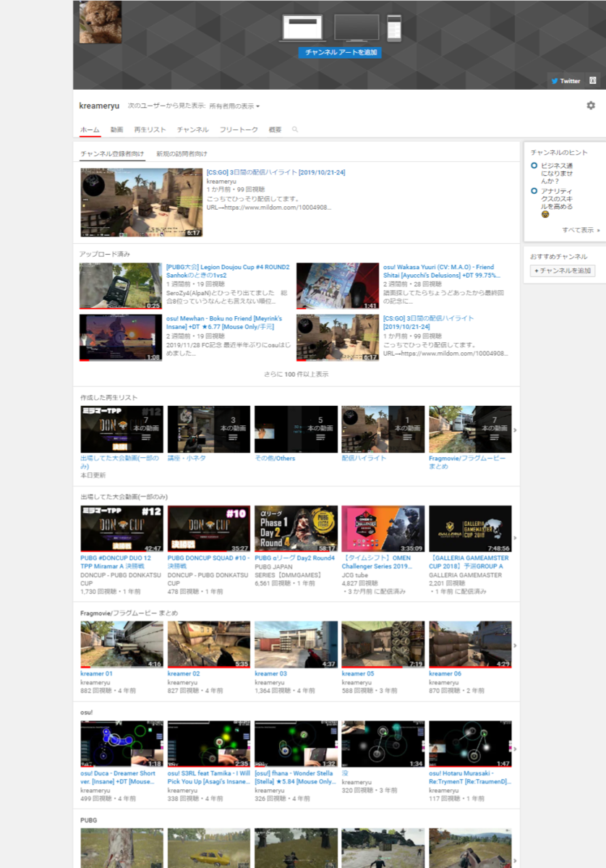Play osu! S3RL I Will Pick You Up thumbnail
This screenshot has width=606, height=868.
pyautogui.click(x=209, y=744)
